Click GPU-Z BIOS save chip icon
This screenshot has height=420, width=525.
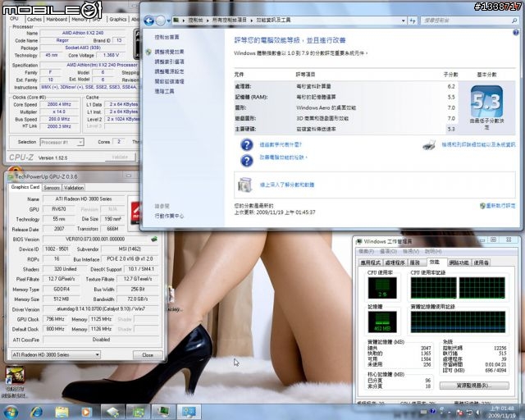tap(154, 239)
